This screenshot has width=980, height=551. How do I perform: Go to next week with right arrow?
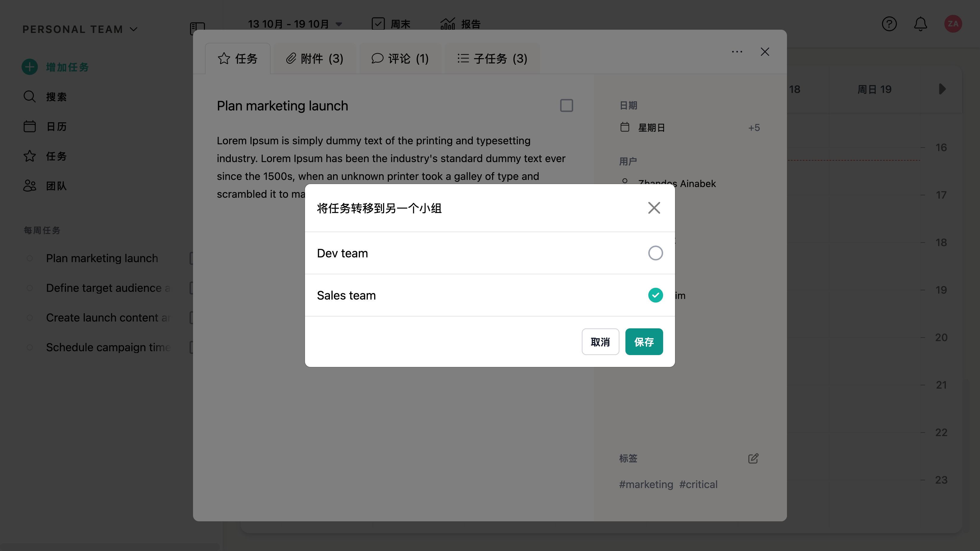coord(942,89)
